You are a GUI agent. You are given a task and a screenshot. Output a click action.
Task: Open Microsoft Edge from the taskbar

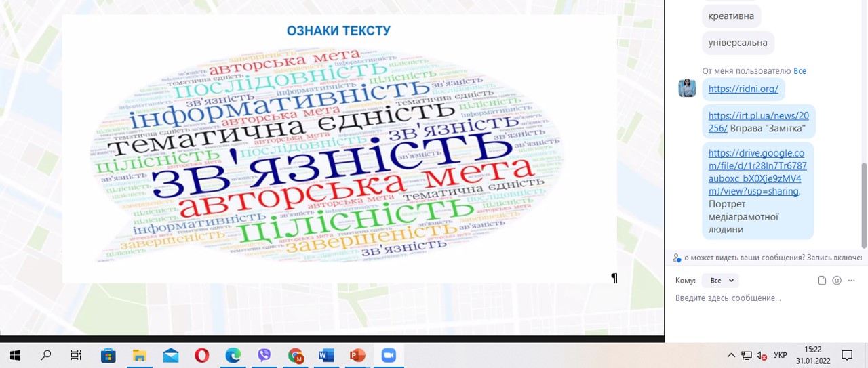[x=233, y=355]
